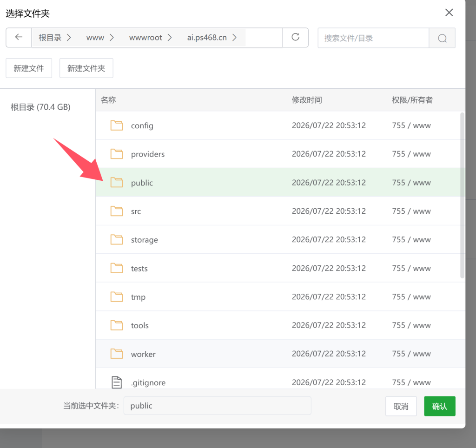476x448 pixels.
Task: Go back using the left arrow button
Action: point(19,38)
